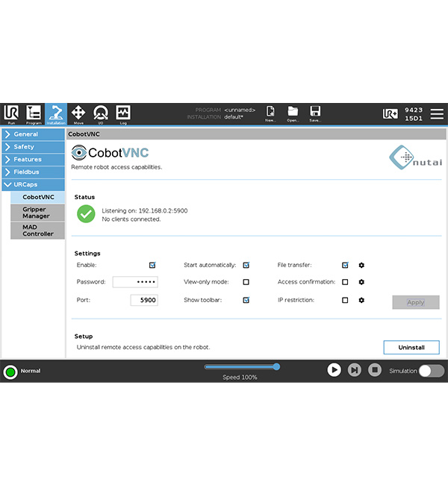448x485 pixels.
Task: Enable Access confirmation checkbox
Action: (345, 282)
